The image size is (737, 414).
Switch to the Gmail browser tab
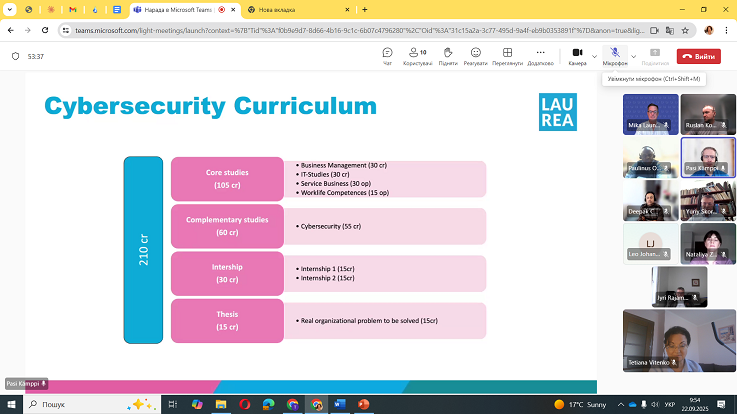(x=73, y=9)
